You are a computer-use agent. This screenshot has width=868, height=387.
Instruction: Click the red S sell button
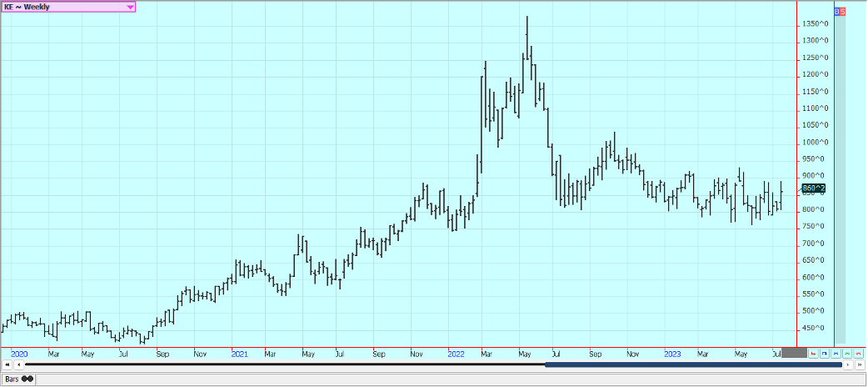tap(842, 11)
